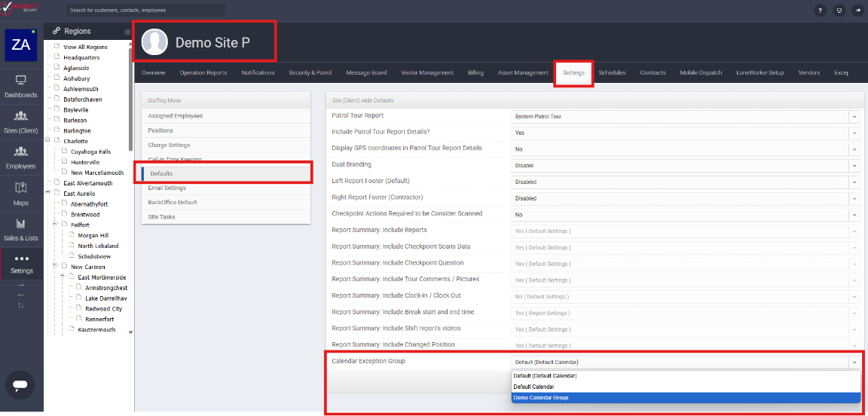
Task: Open the Notifications tab
Action: coord(258,72)
